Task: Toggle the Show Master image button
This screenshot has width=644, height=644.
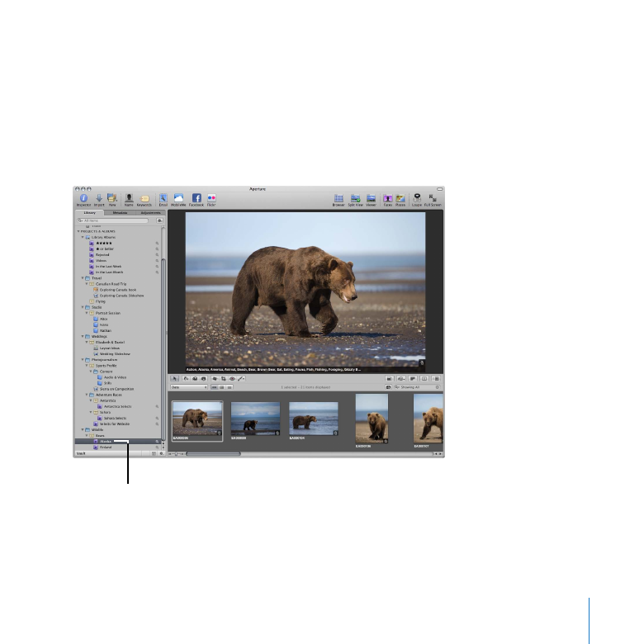Action: 389,379
